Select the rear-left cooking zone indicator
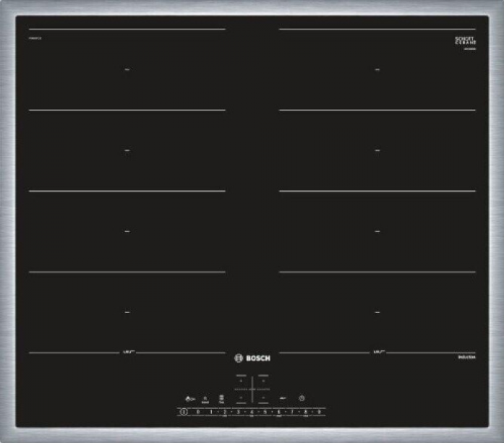The image size is (504, 443). click(x=241, y=379)
